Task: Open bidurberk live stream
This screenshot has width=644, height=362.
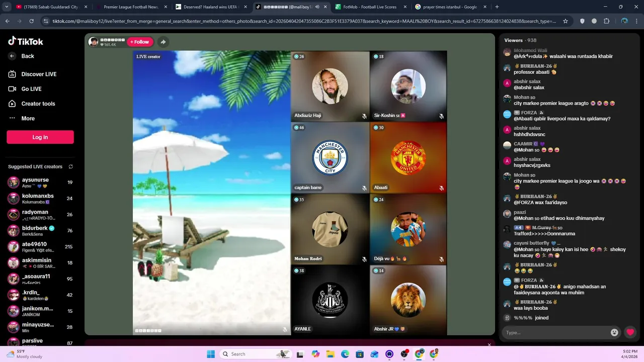Action: coord(40,231)
